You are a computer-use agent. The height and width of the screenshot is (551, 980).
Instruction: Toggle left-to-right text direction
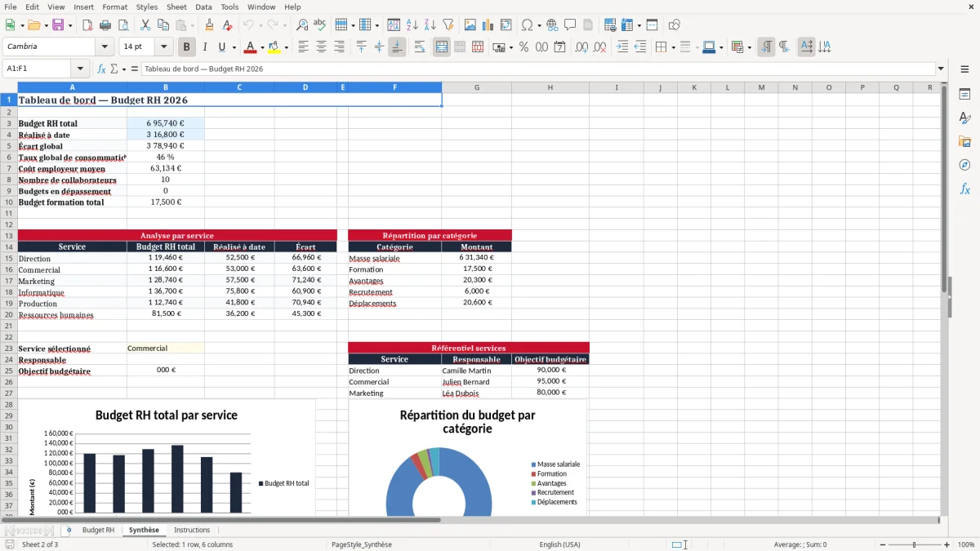coord(766,47)
